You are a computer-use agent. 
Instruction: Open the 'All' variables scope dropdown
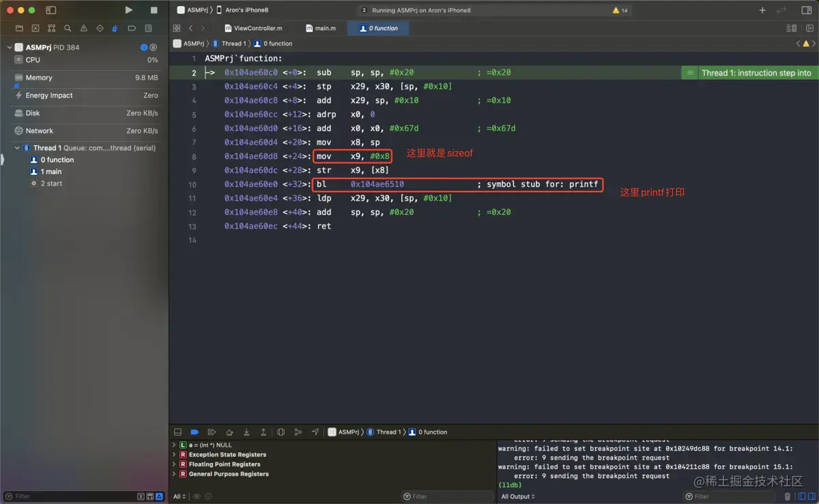(179, 496)
